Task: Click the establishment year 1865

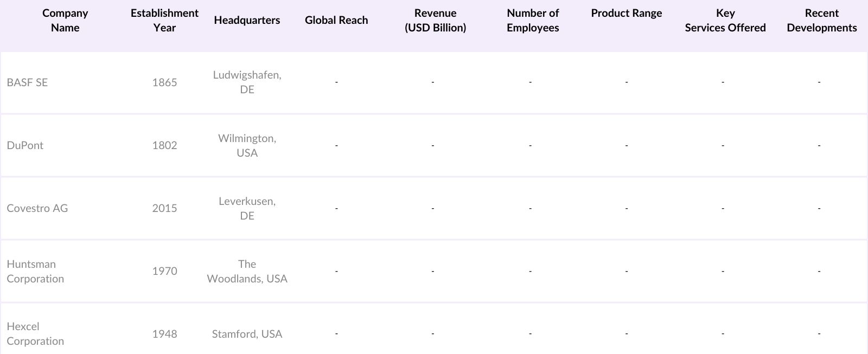Action: pyautogui.click(x=164, y=82)
